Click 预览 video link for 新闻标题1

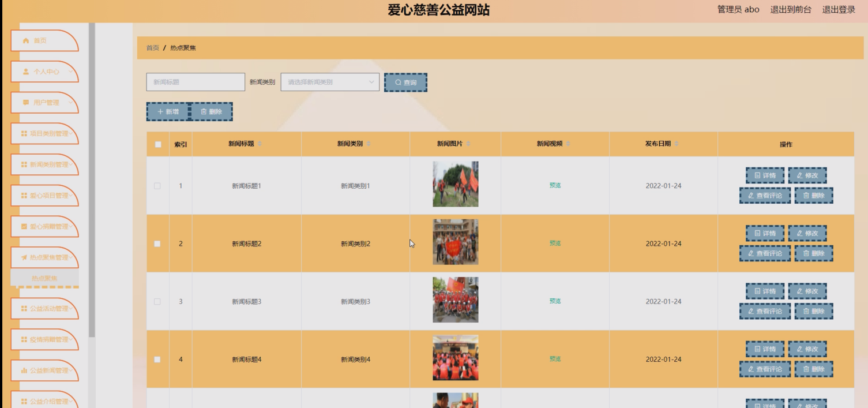pyautogui.click(x=555, y=185)
